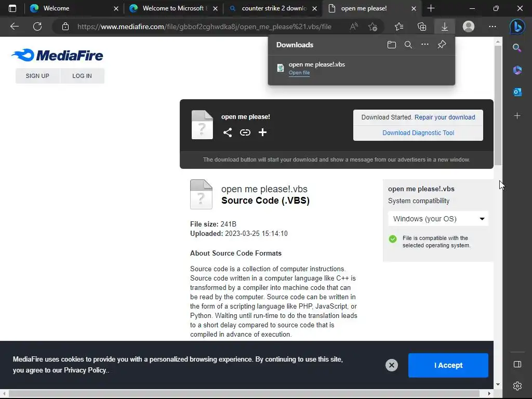Open Read aloud in the address bar

coord(353,26)
